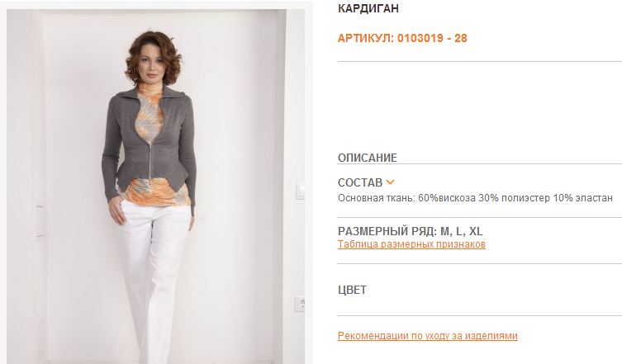The height and width of the screenshot is (364, 622).
Task: Select the АРТИКУЛ 0103019 - 28 text
Action: click(x=402, y=39)
